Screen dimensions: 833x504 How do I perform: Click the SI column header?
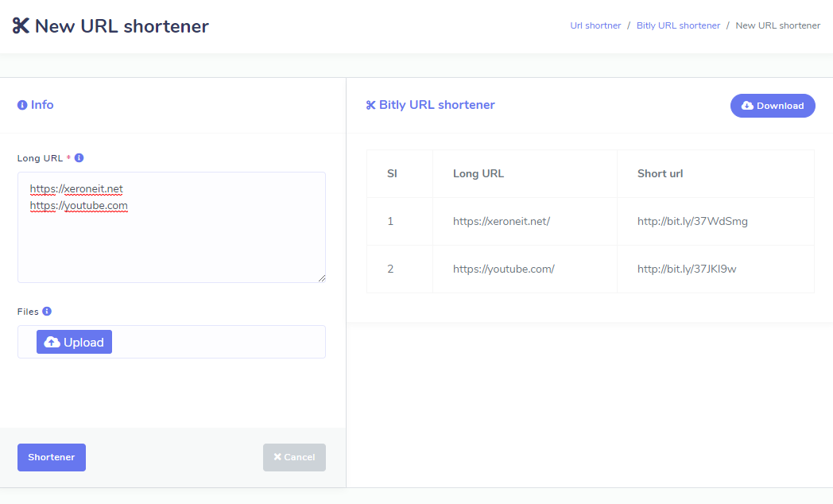click(x=392, y=173)
